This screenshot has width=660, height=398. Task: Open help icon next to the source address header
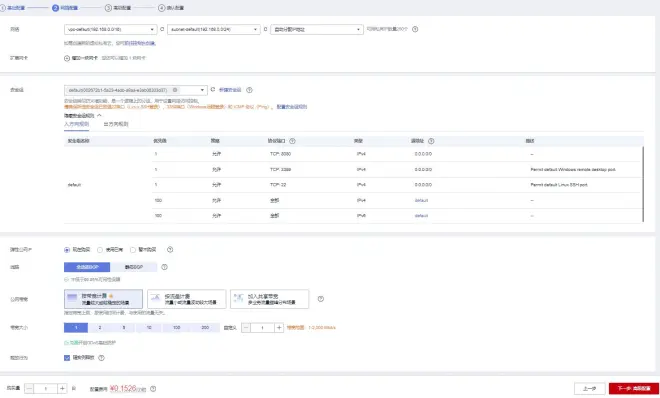click(x=431, y=141)
